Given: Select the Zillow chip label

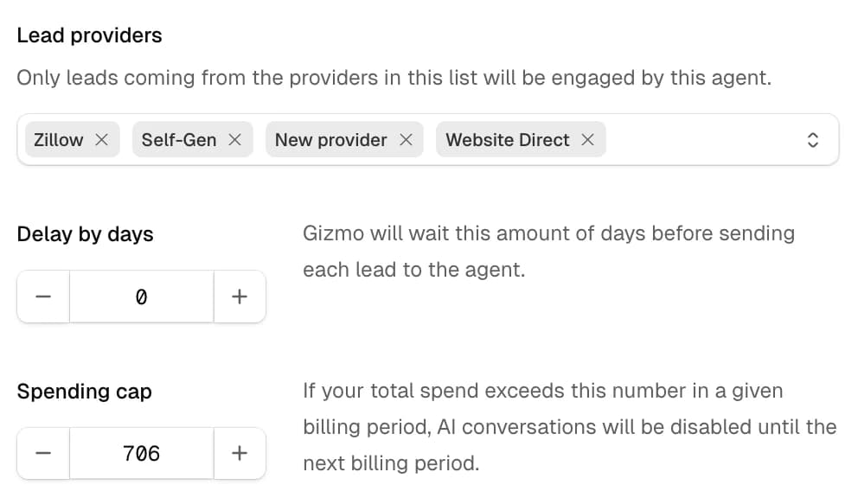Looking at the screenshot, I should coord(59,140).
